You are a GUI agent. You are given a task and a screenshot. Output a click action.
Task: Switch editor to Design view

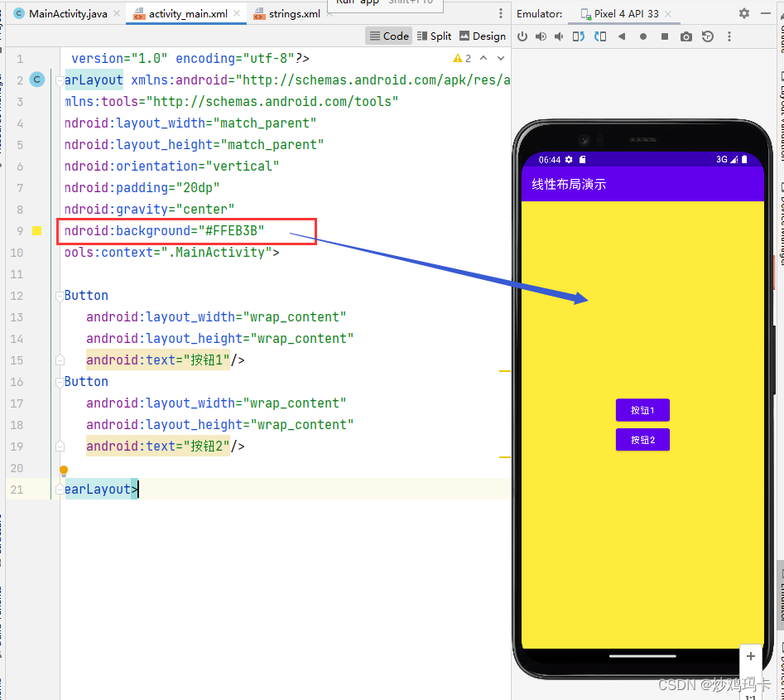(483, 36)
